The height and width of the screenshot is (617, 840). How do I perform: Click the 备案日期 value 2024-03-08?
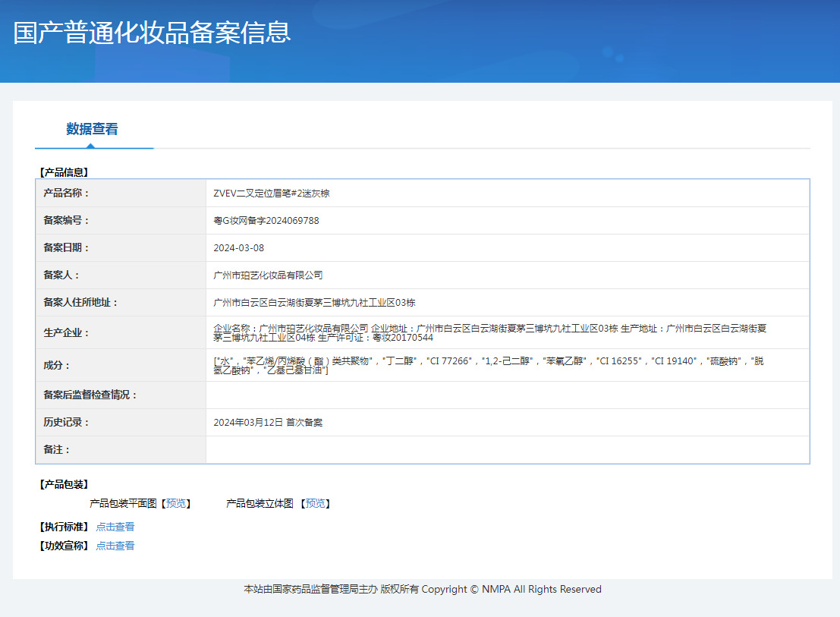(239, 248)
